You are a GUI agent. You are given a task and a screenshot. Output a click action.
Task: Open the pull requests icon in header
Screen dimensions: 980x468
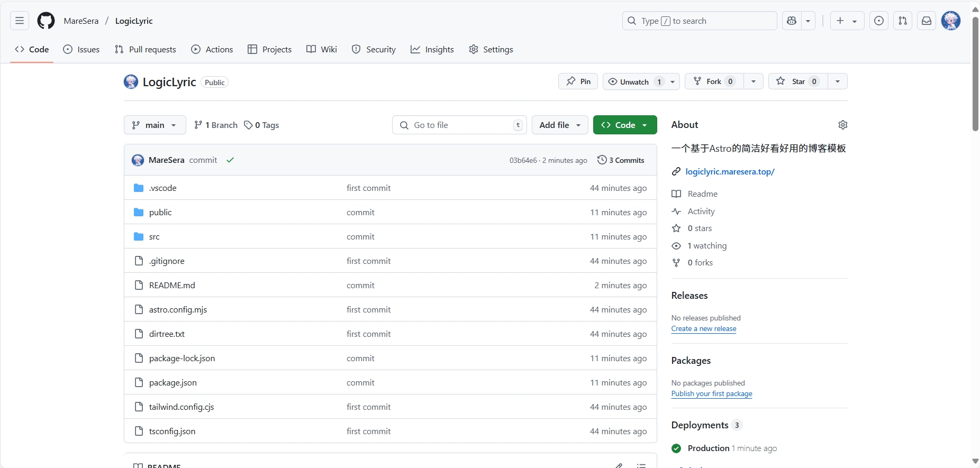pyautogui.click(x=903, y=21)
